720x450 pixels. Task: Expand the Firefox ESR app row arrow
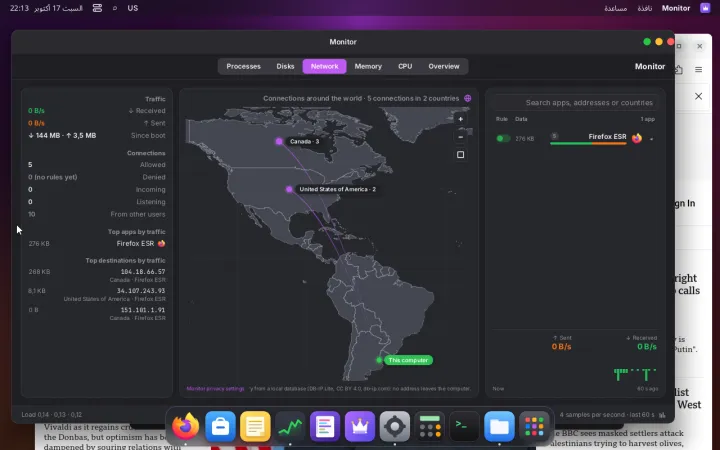[651, 139]
